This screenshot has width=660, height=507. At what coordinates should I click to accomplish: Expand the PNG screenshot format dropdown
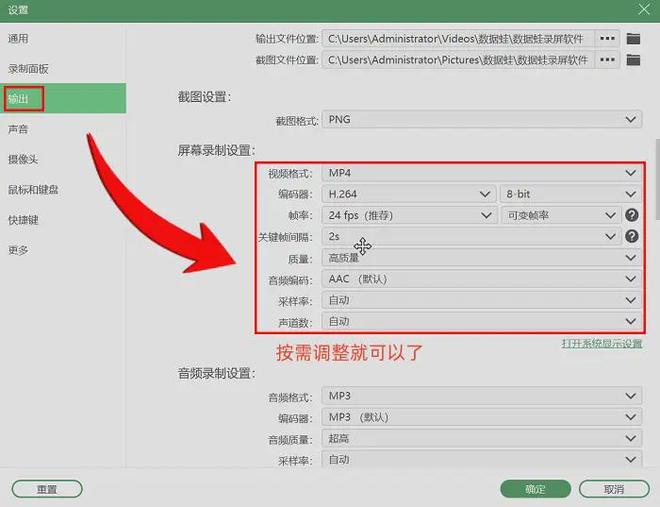pos(482,119)
